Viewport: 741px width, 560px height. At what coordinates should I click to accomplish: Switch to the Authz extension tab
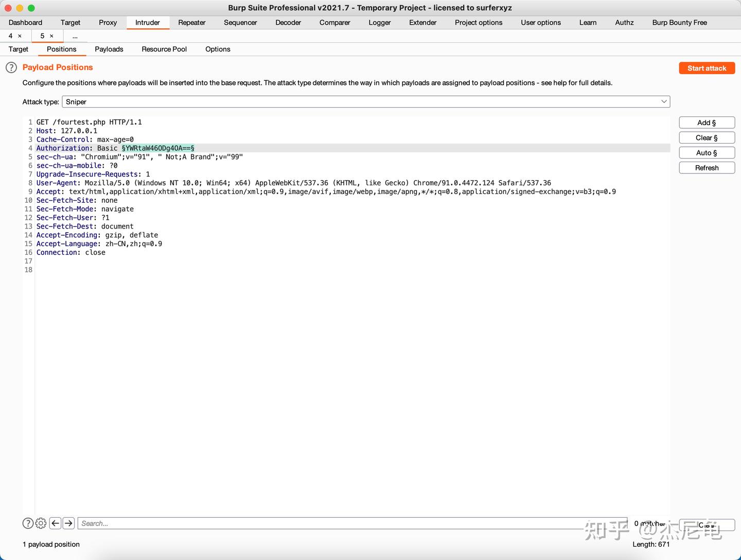click(x=625, y=23)
